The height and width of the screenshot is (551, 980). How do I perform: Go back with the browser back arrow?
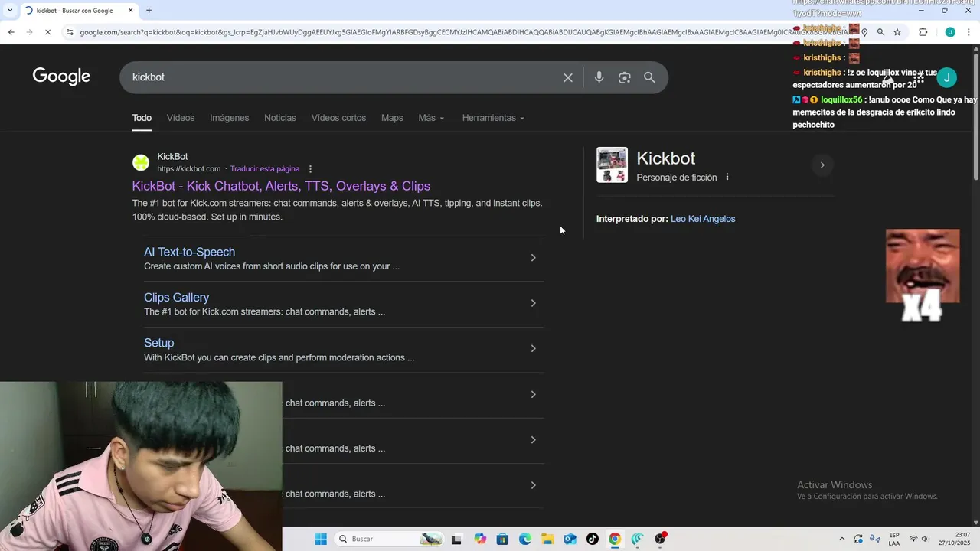pyautogui.click(x=11, y=32)
